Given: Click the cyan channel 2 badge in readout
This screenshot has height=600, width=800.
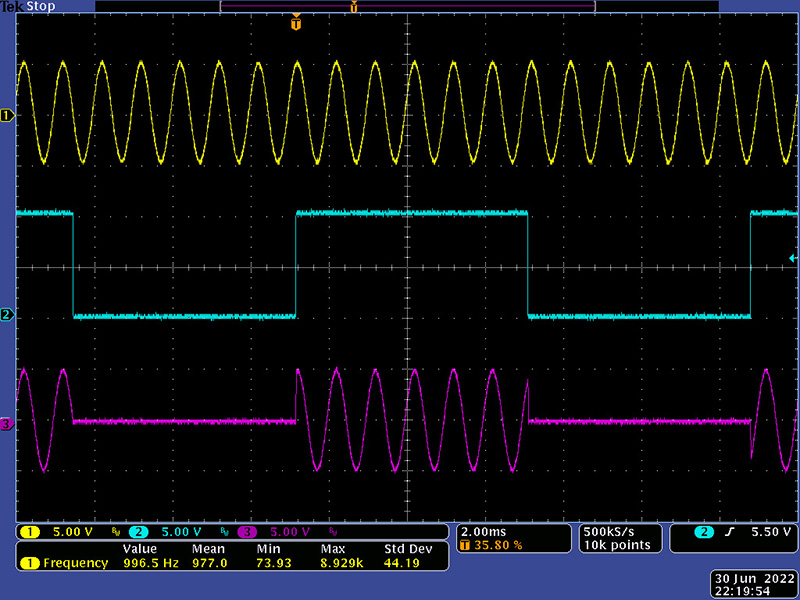Looking at the screenshot, I should click(x=138, y=531).
